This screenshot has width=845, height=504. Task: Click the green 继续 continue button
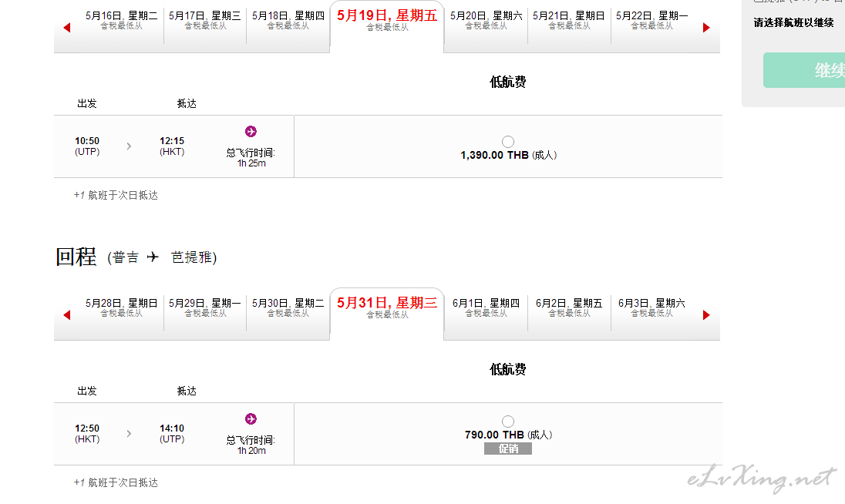(x=804, y=70)
